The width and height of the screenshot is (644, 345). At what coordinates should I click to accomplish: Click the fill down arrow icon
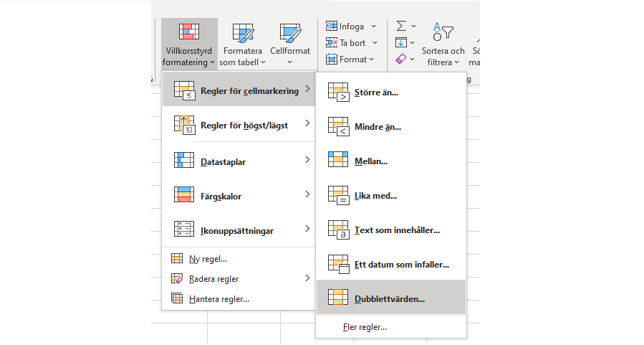pyautogui.click(x=401, y=42)
